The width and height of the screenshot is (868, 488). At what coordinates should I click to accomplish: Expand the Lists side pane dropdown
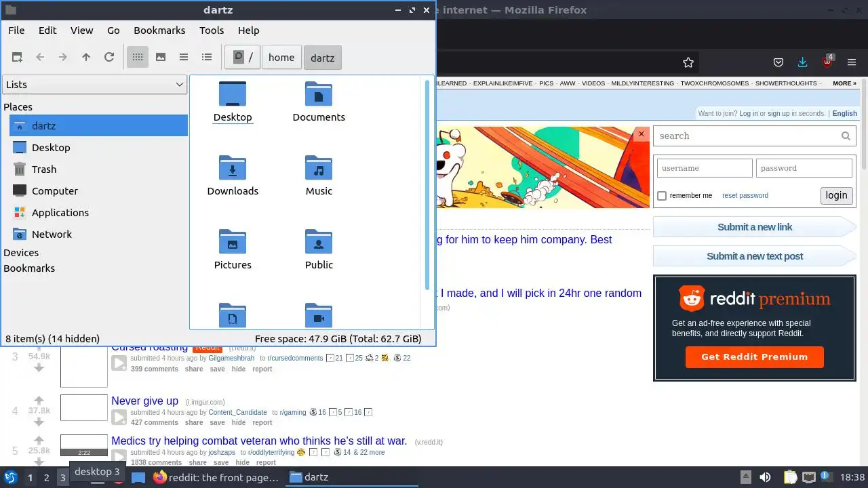tap(94, 85)
